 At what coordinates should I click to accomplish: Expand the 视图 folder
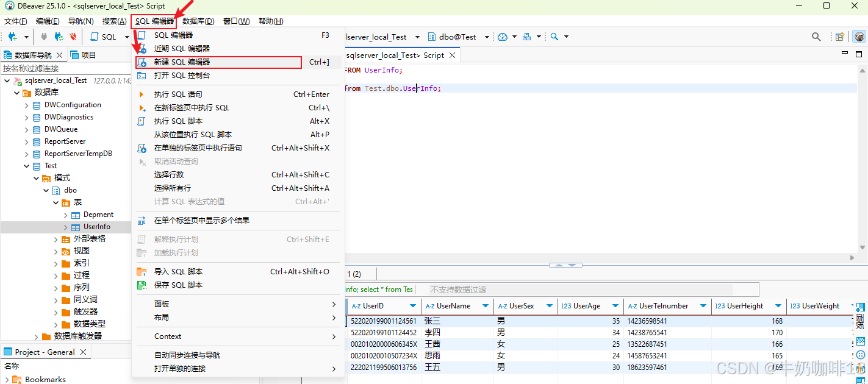tap(56, 251)
